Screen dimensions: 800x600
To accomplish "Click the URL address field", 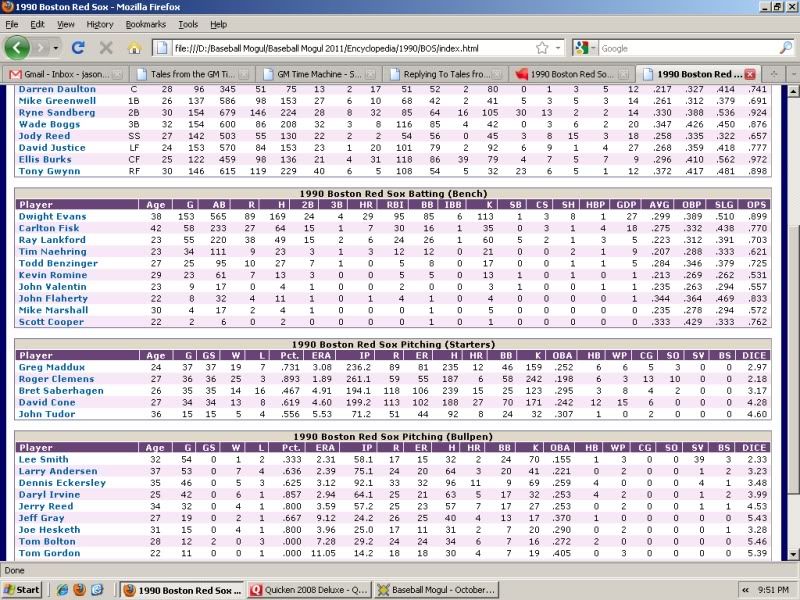I will [352, 48].
